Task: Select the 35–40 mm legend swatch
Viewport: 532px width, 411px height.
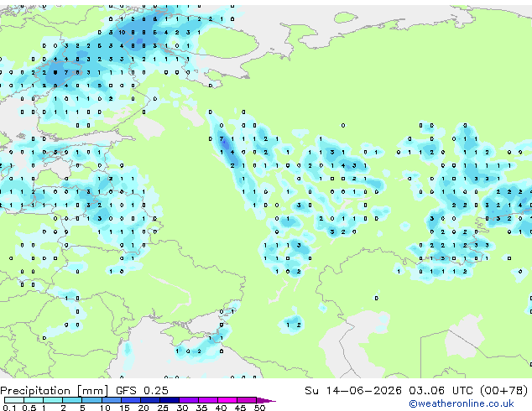Action: point(207,400)
